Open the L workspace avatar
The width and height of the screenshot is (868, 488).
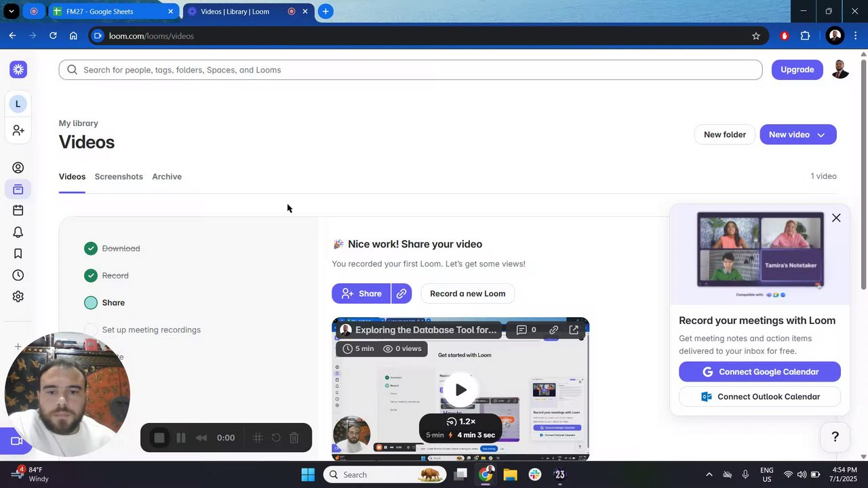(18, 104)
